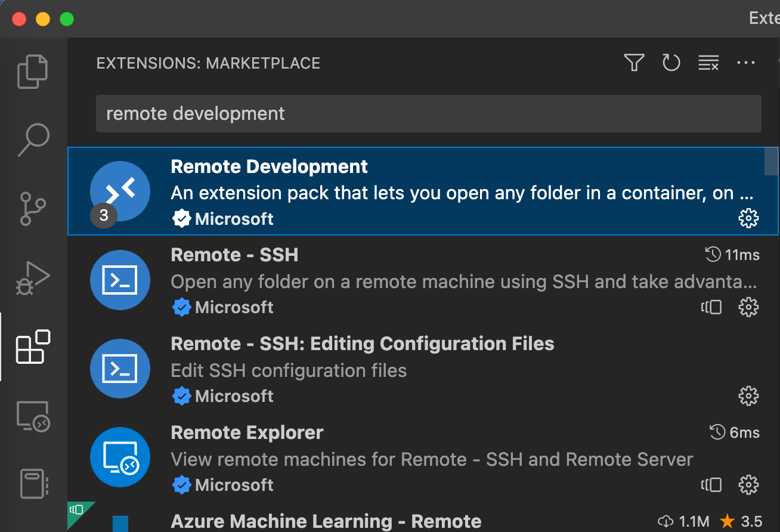The width and height of the screenshot is (780, 532).
Task: Click the 3.5 star rating on Azure row
Action: coord(741,521)
